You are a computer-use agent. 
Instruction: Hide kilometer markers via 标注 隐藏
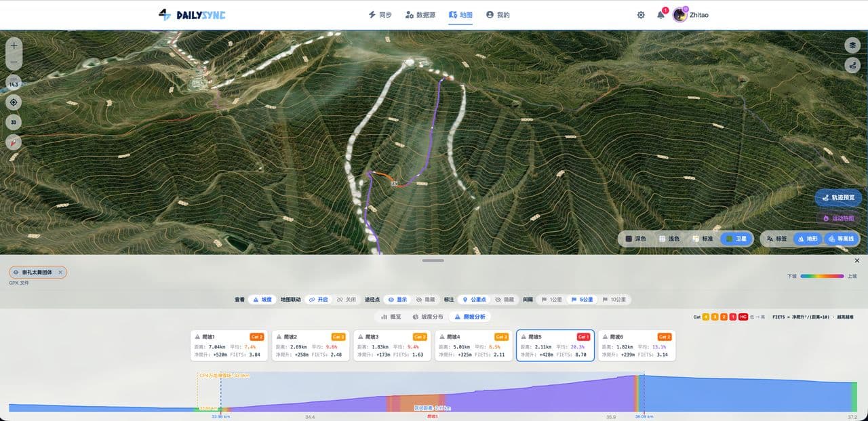(x=505, y=299)
